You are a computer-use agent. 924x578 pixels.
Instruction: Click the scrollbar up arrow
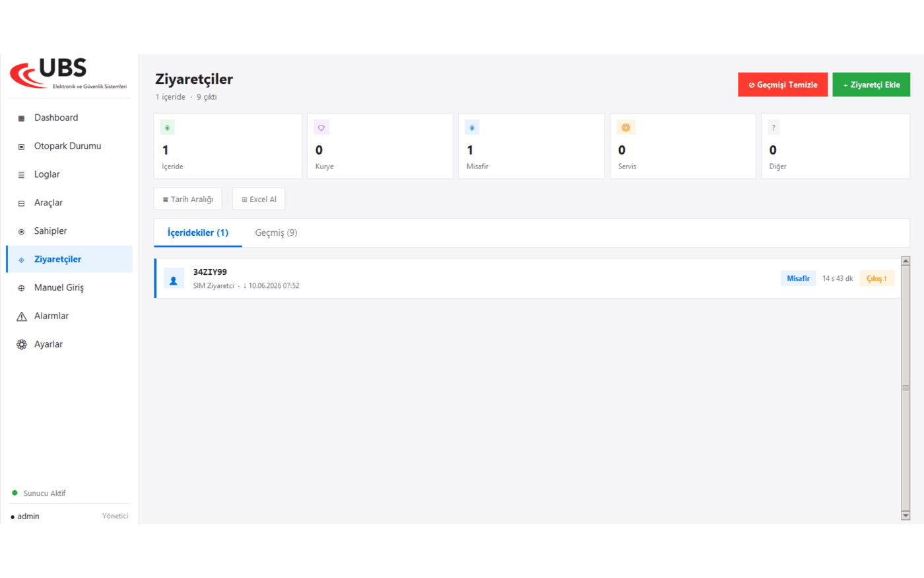[x=906, y=261]
